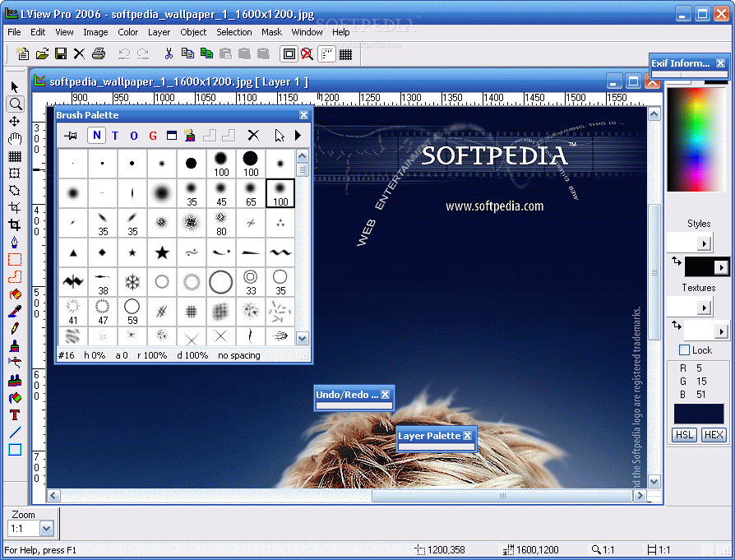The height and width of the screenshot is (560, 735).
Task: Toggle the N mode in Brush Palette
Action: point(96,136)
